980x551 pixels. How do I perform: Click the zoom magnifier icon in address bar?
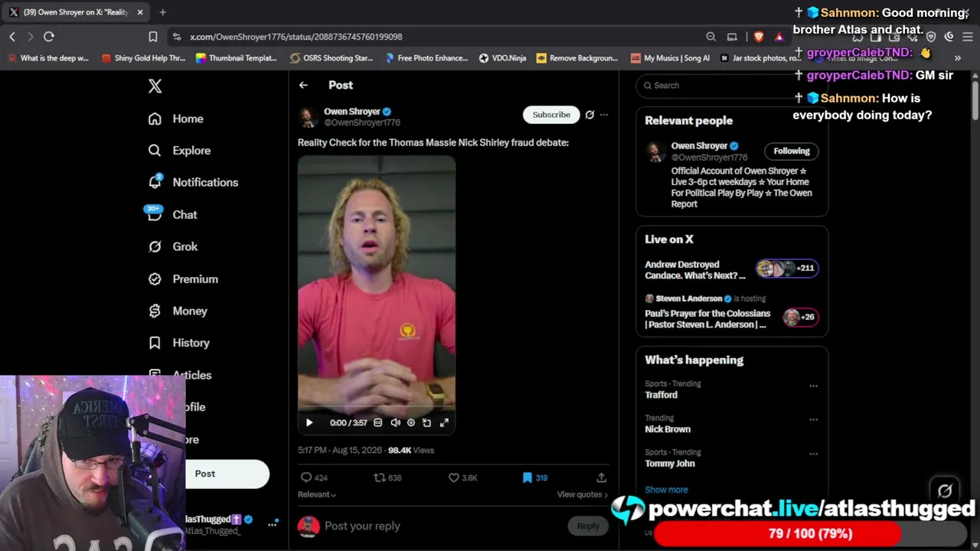tap(711, 37)
